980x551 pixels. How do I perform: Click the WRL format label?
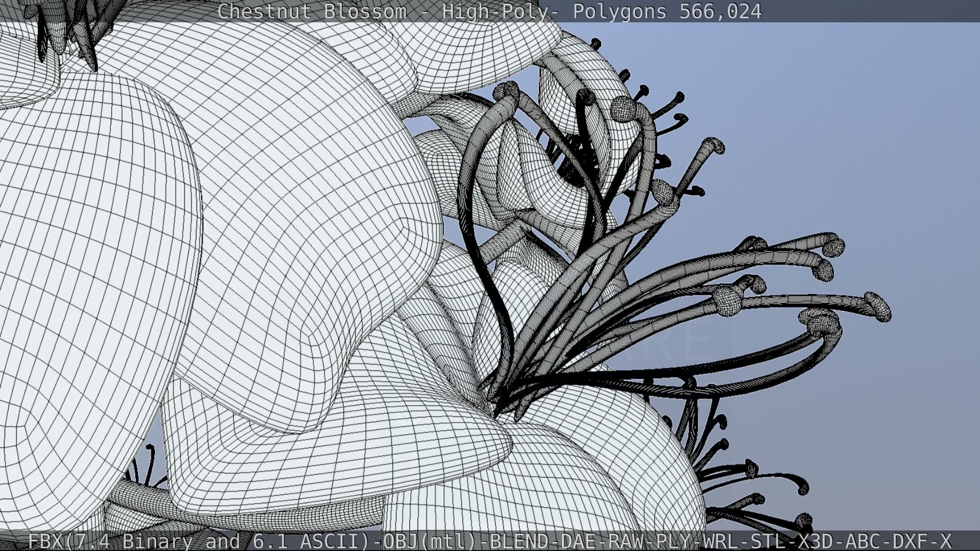[x=721, y=541]
